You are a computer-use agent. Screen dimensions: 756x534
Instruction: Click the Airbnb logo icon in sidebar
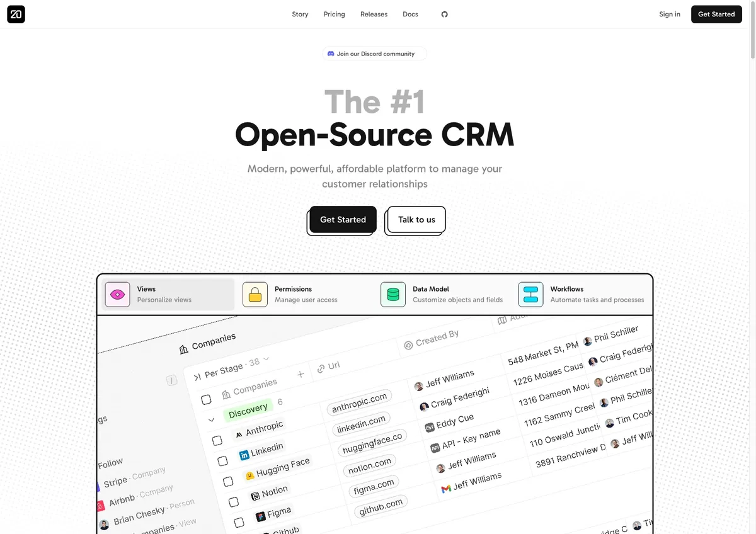tap(100, 506)
